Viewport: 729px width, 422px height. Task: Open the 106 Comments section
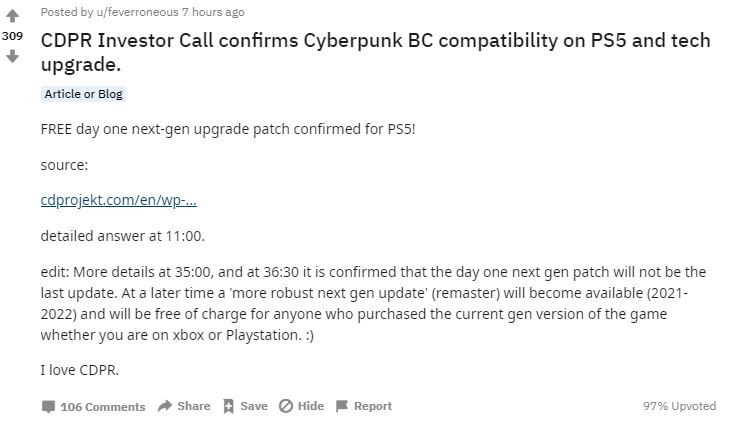[x=102, y=406]
